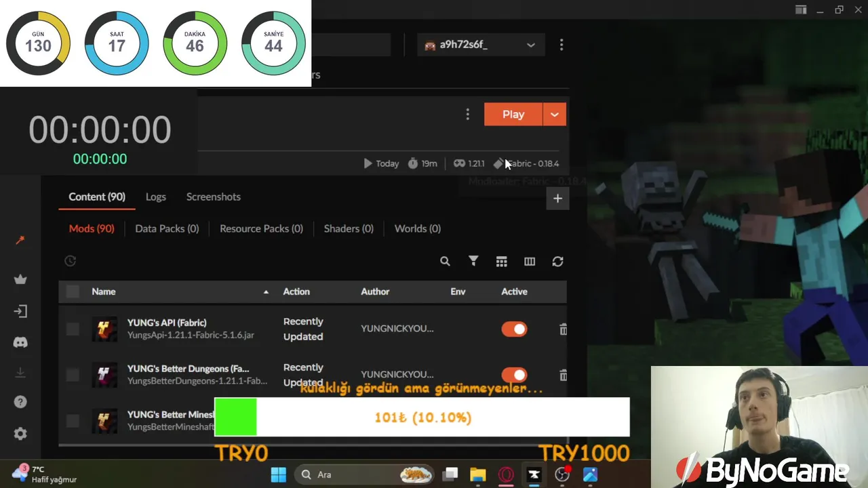Click the crown premium icon in sidebar
Screen dimensions: 868x488
click(20, 279)
